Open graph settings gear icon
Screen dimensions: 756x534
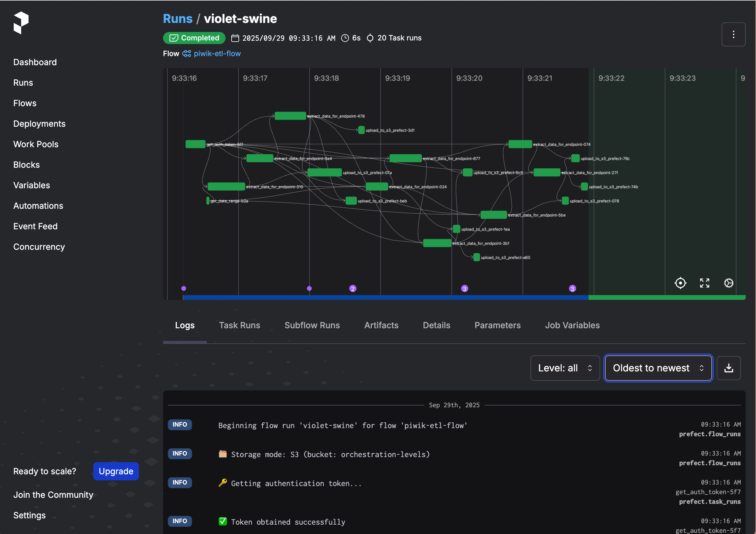coord(728,283)
